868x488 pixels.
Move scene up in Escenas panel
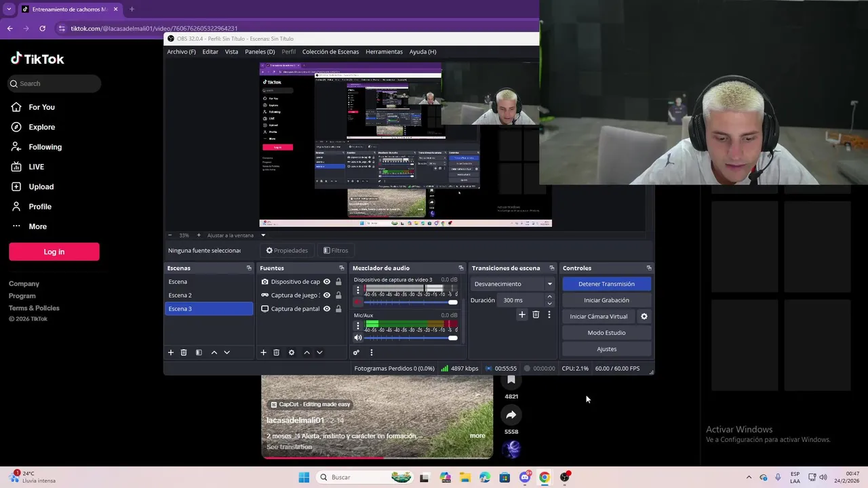(x=214, y=352)
